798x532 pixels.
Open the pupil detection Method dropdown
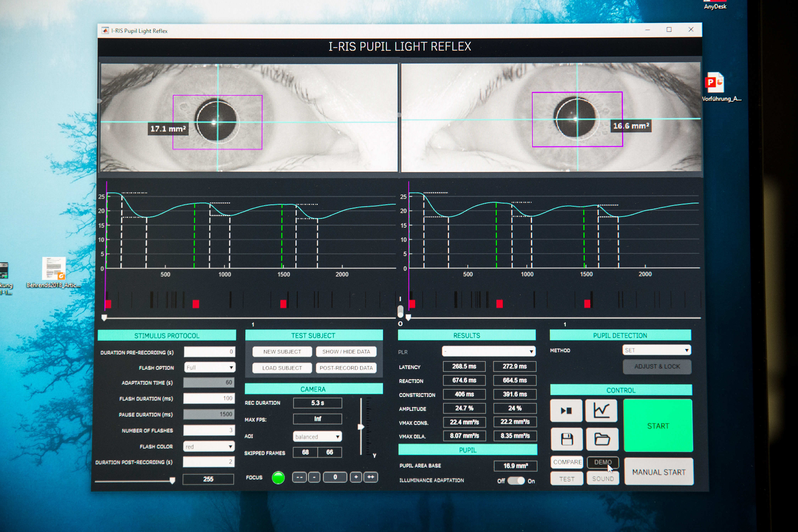657,350
